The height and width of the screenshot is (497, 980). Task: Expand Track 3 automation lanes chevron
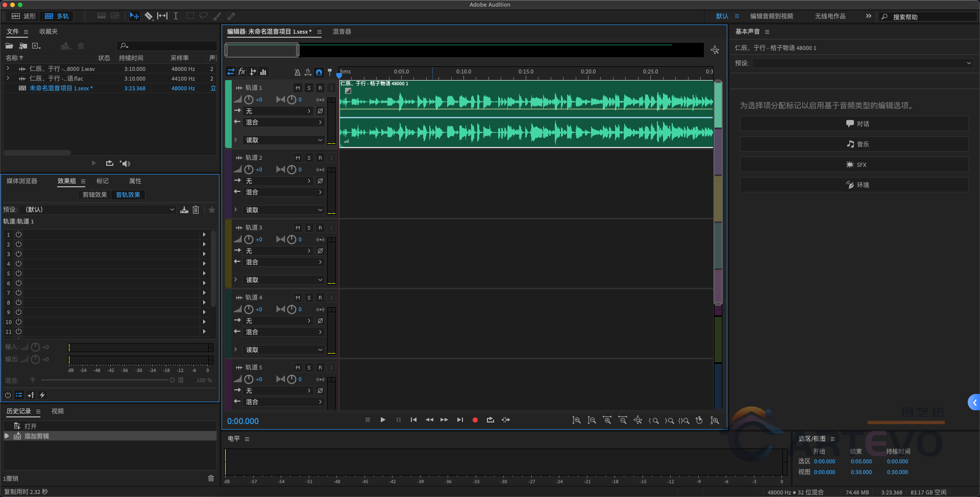235,280
